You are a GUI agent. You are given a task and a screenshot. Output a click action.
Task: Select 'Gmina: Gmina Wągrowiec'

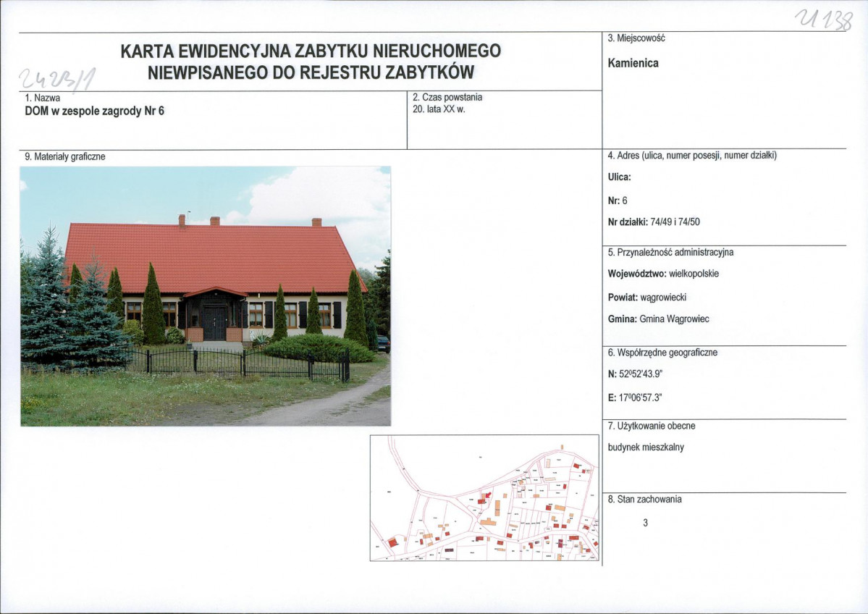click(658, 319)
